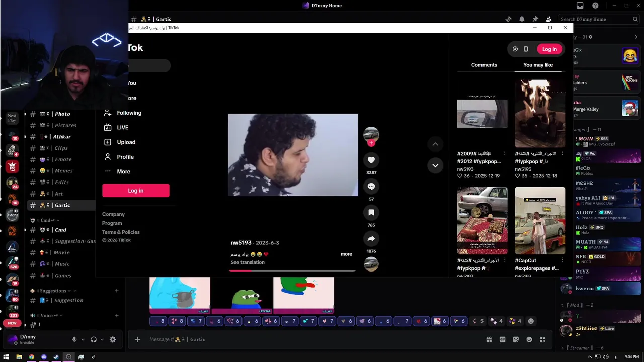Image resolution: width=644 pixels, height=362 pixels.
Task: Share the TikTok video via arrow icon
Action: click(371, 238)
